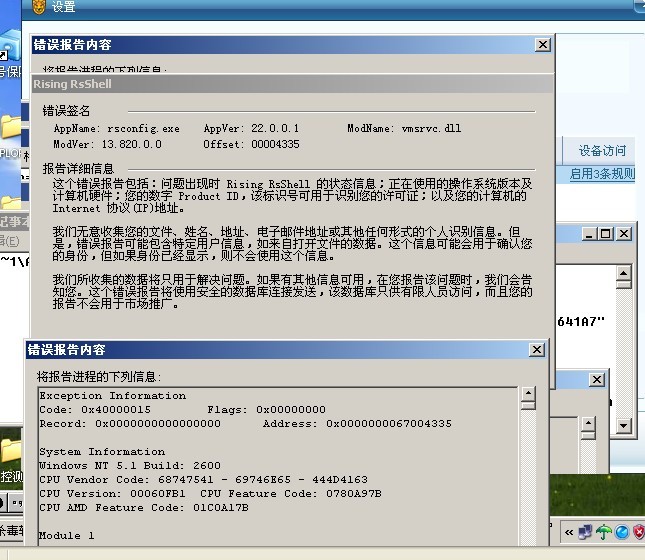The height and width of the screenshot is (560, 645).
Task: Click the 'CPU AMD Feature Code: 01C0A17B' line
Action: 144,508
